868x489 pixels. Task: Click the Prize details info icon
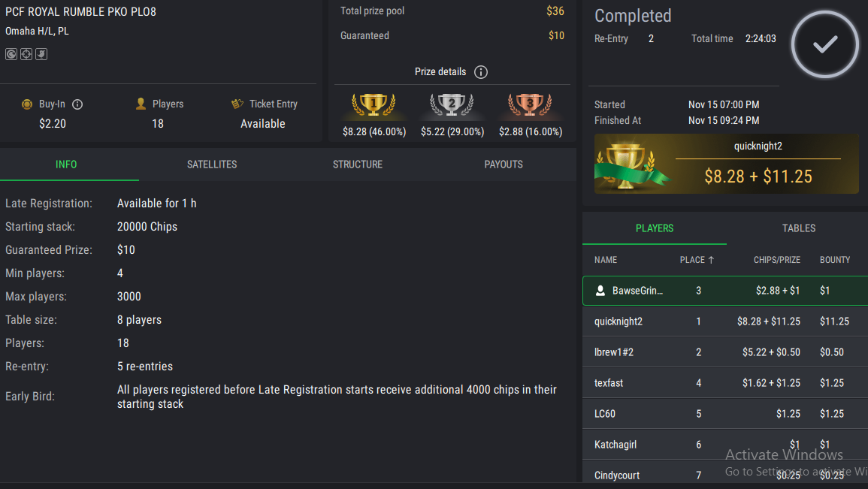pos(481,72)
